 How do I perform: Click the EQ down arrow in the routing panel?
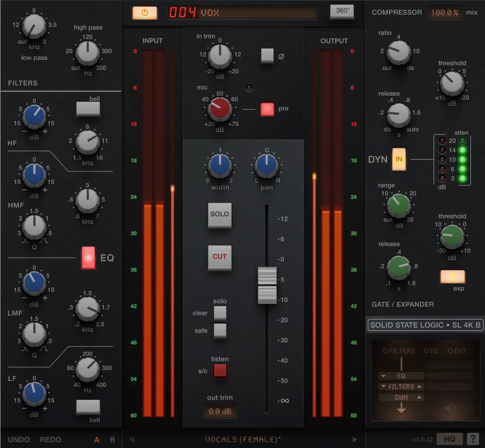tap(383, 376)
